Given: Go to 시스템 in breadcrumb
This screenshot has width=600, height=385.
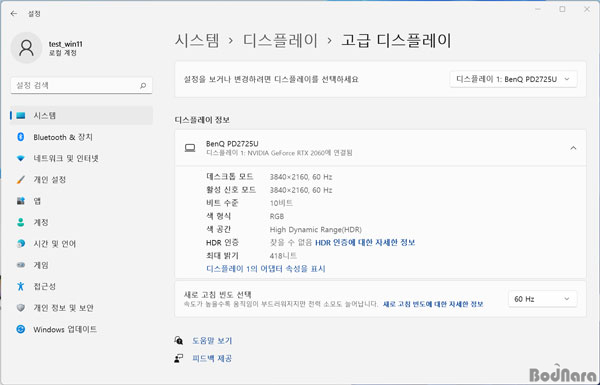Looking at the screenshot, I should 197,40.
